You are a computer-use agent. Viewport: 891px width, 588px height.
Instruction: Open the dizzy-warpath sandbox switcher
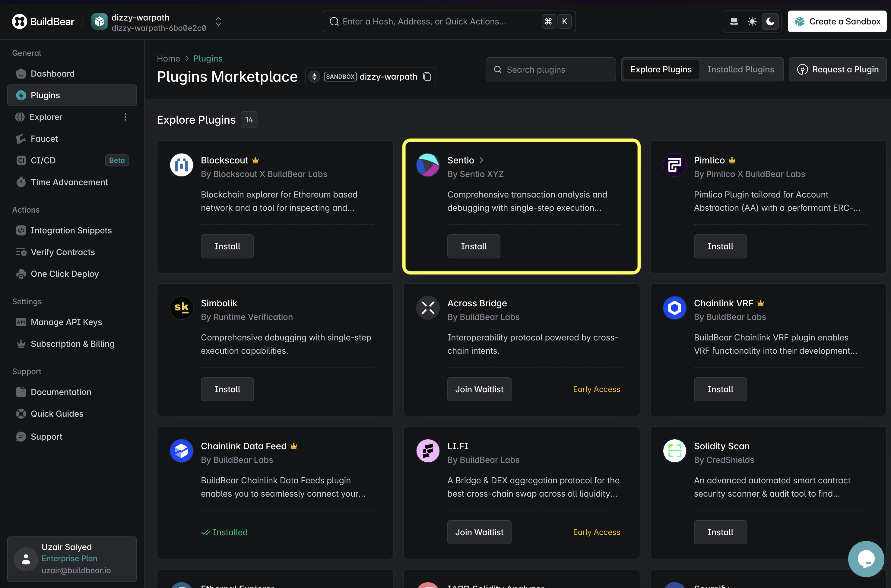218,21
